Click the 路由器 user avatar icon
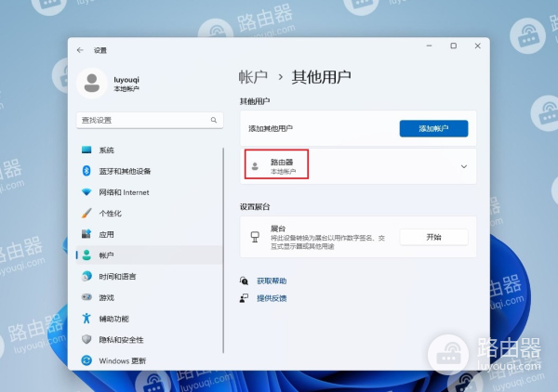558x392 pixels. pyautogui.click(x=255, y=166)
